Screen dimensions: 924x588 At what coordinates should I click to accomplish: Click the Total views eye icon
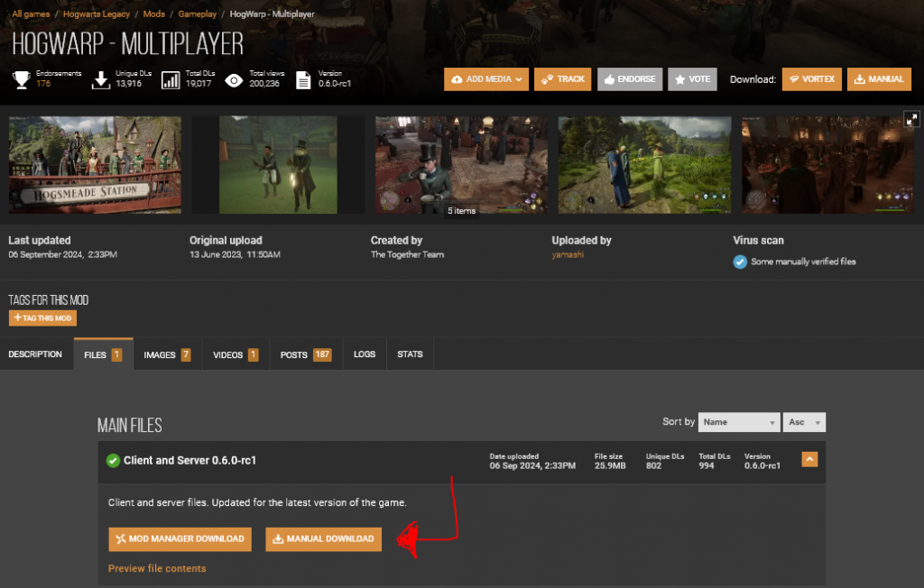coord(233,79)
